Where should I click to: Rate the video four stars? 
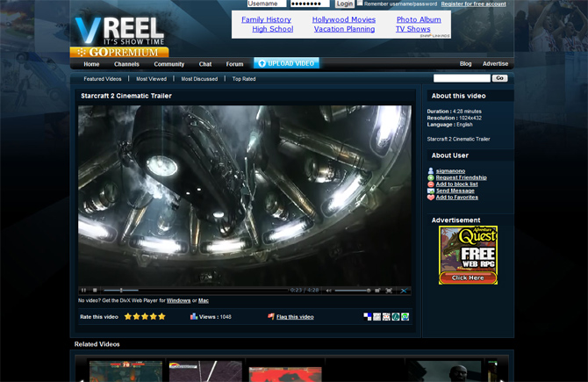154,316
